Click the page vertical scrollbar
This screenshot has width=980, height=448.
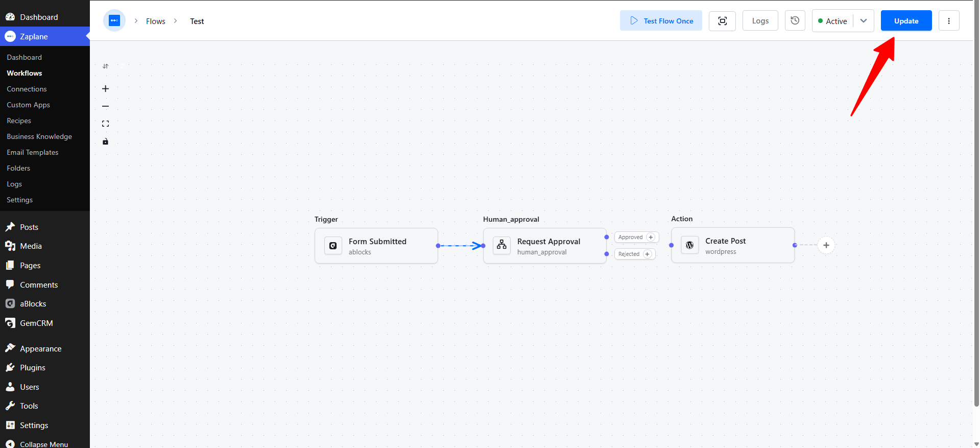click(x=976, y=204)
